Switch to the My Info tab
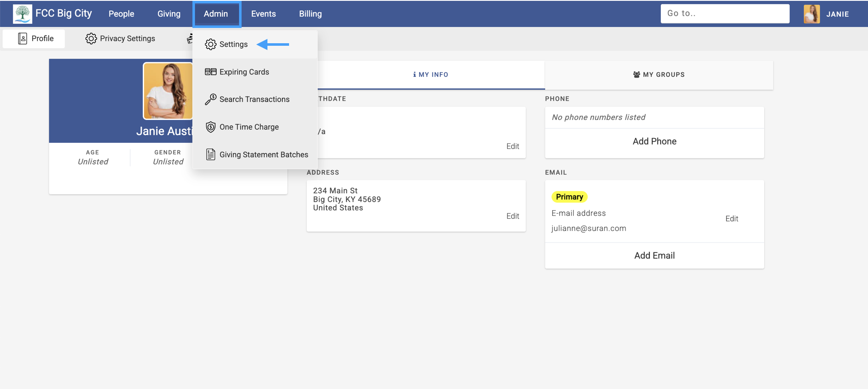This screenshot has width=868, height=389. 430,74
